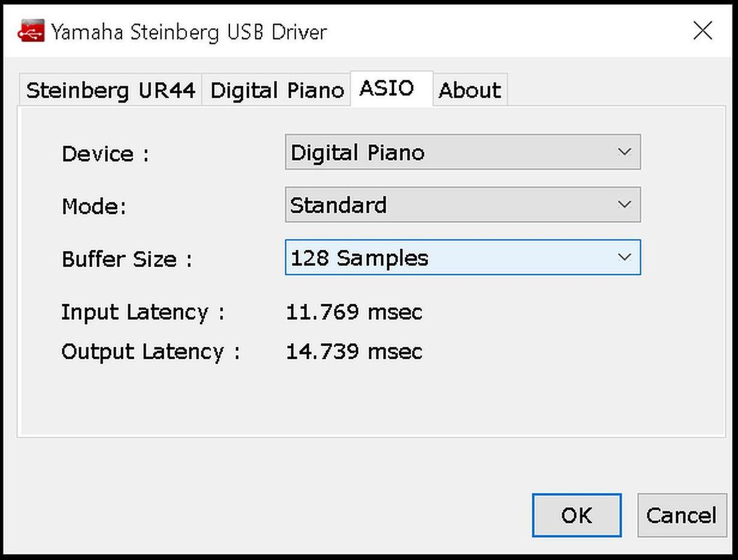Close the Yamaha Steinberg USB Driver dialog
The height and width of the screenshot is (560, 738).
coord(702,31)
